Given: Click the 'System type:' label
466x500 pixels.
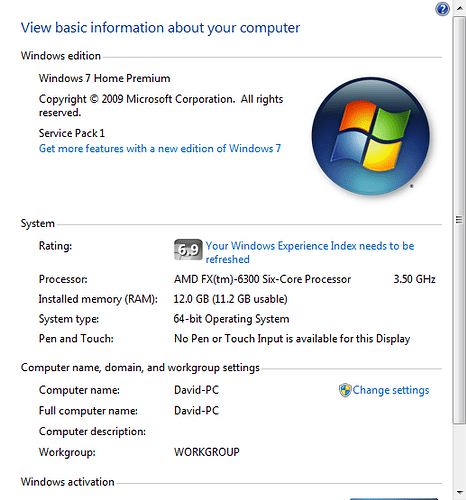Looking at the screenshot, I should [69, 319].
